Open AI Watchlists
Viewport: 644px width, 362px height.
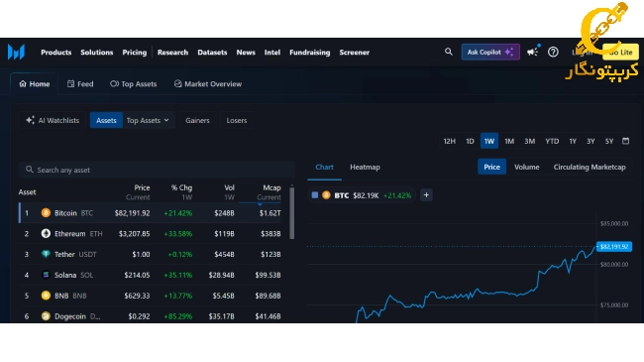(53, 120)
